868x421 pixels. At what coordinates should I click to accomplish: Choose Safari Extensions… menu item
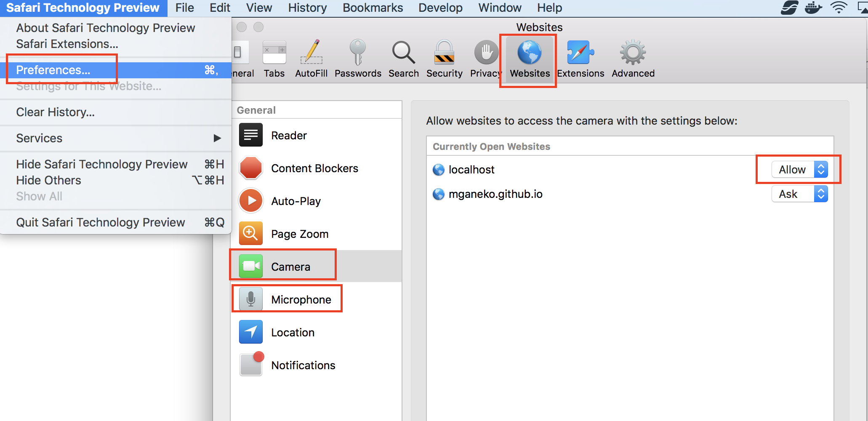coord(116,44)
